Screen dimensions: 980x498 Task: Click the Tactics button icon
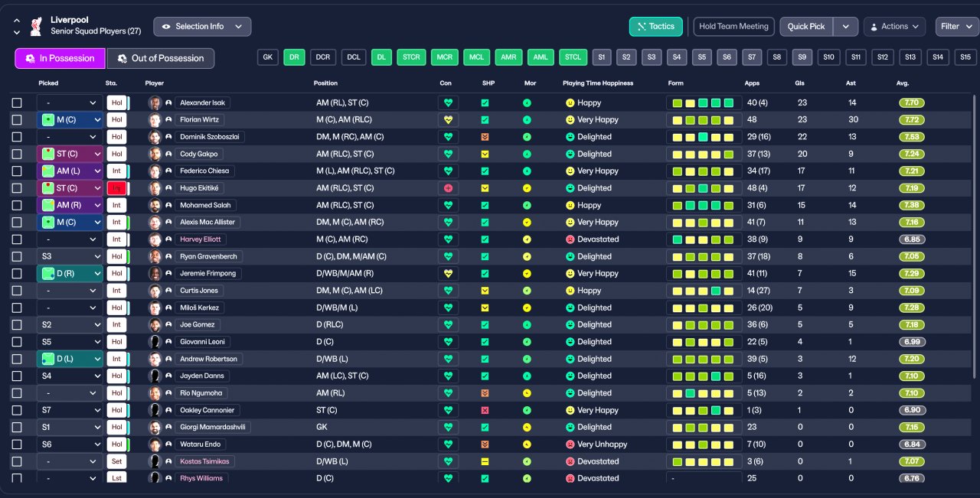(642, 27)
